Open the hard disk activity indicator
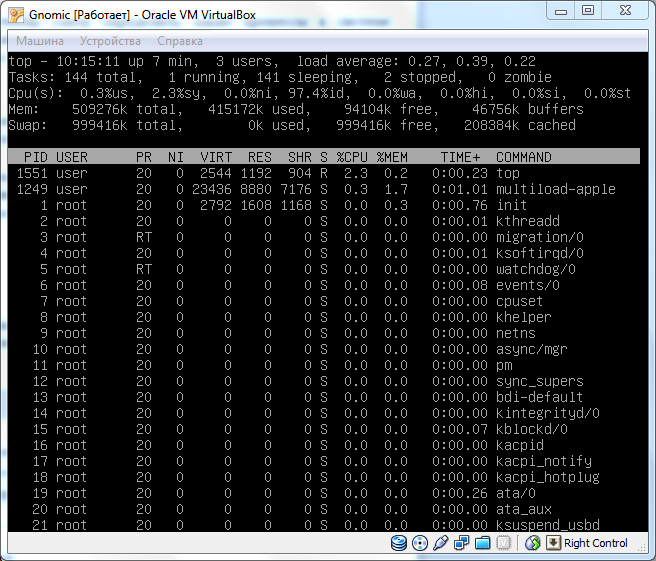This screenshot has height=561, width=656. tap(398, 543)
